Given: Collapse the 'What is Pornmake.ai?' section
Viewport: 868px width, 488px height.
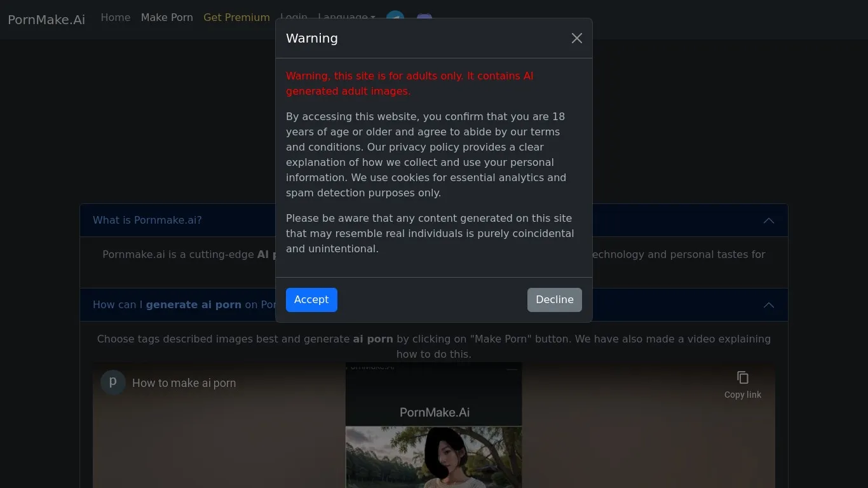Looking at the screenshot, I should click(x=769, y=220).
